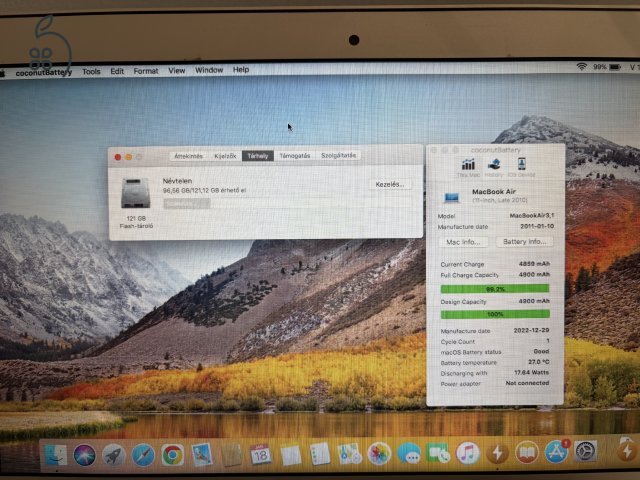The image size is (640, 480).
Task: Click the 99% battery indicator in menu bar
Action: click(607, 67)
